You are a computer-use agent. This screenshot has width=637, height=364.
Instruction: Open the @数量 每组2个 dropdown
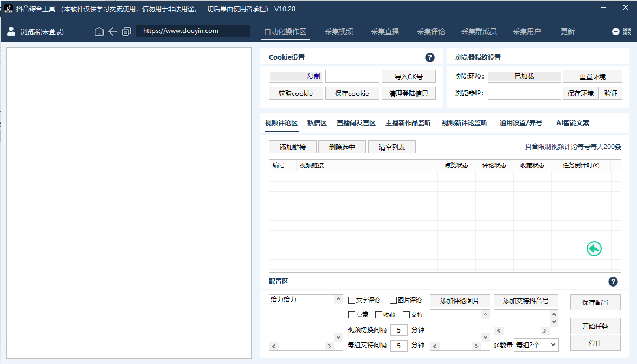pos(536,344)
